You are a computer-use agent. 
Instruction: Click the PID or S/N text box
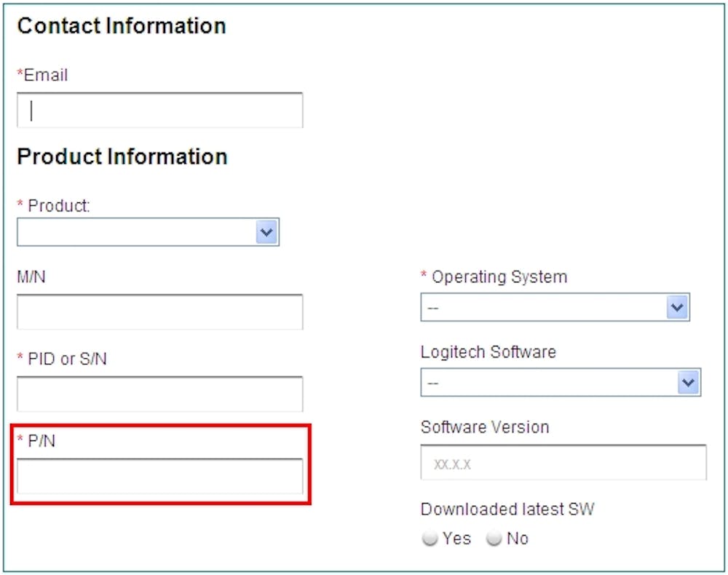(x=159, y=394)
